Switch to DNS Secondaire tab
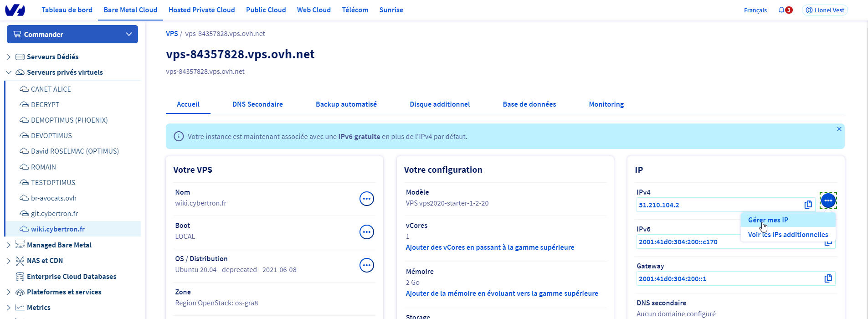This screenshot has width=868, height=319. (257, 104)
